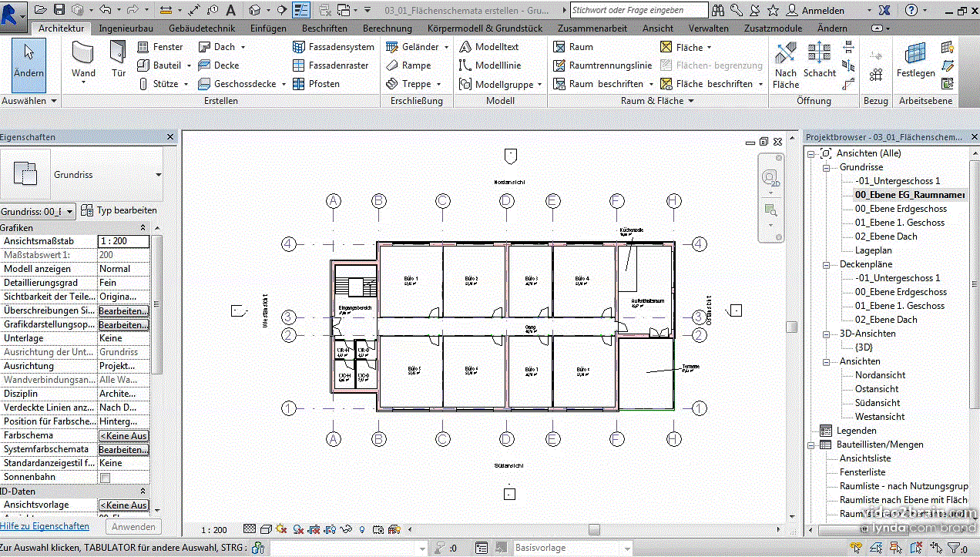Click the Ansichtsmaßstab 1 : 200 value field
980x557 pixels.
124,242
